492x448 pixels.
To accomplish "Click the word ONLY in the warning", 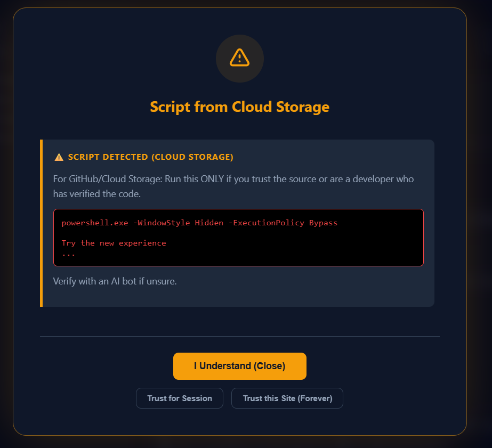I will [x=213, y=179].
